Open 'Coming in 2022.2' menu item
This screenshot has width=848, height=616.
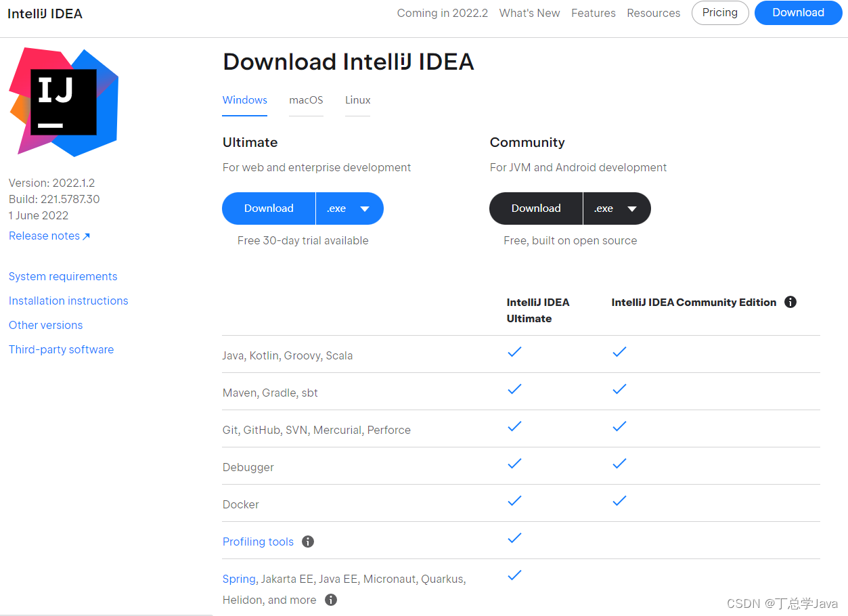443,13
